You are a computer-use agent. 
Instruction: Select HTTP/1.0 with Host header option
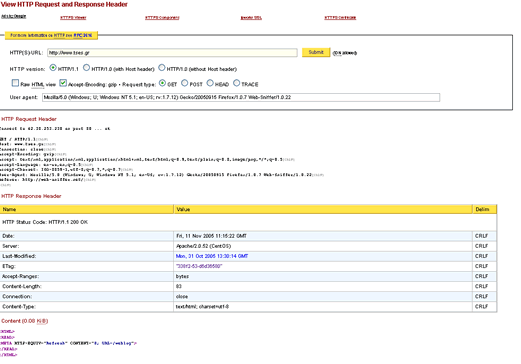86,68
